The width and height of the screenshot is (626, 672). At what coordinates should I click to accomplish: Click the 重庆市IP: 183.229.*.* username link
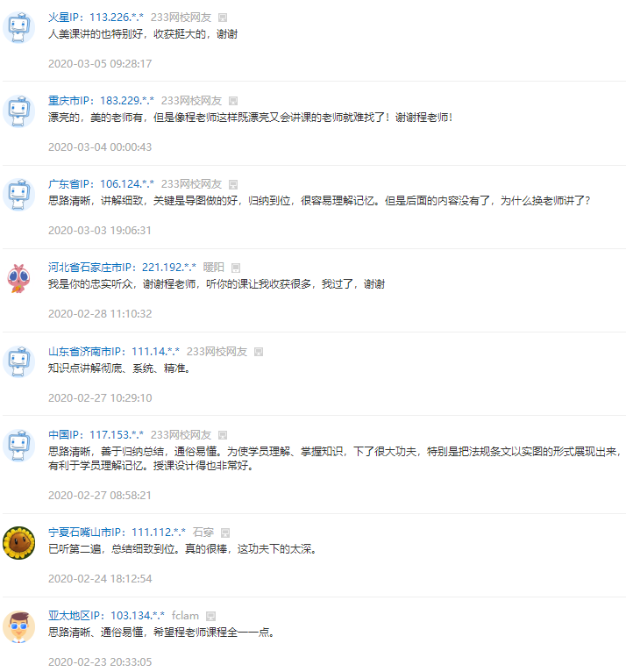coord(101,101)
